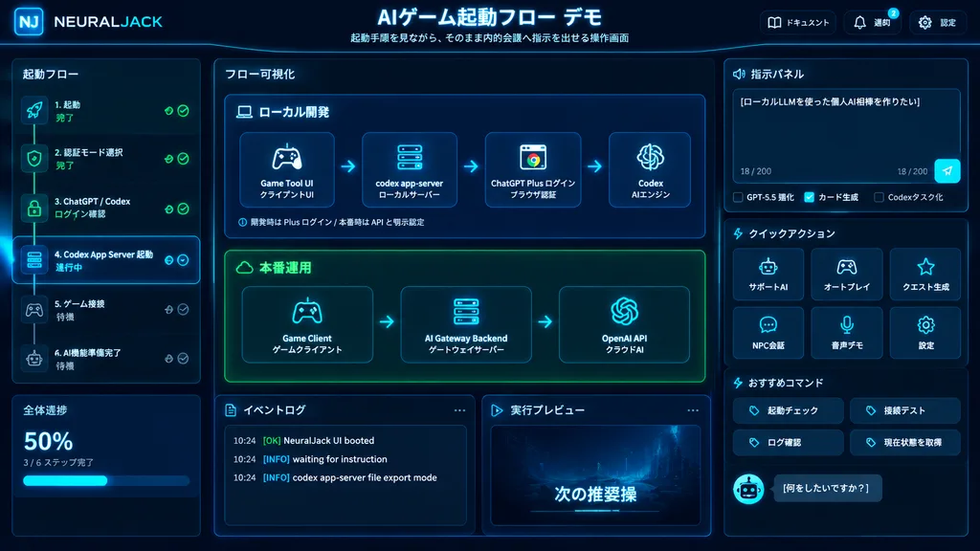Viewport: 980px width, 551px height.
Task: Send the instruction with paper-plane button
Action: [947, 170]
